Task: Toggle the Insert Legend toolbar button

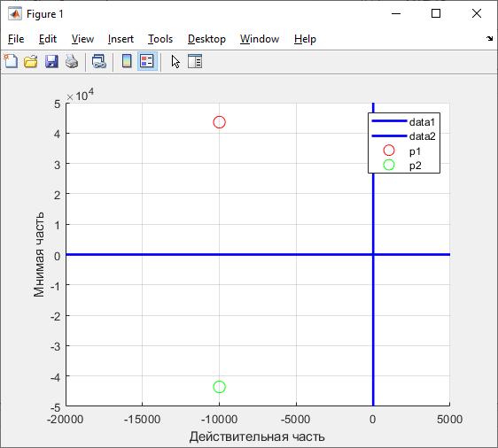Action: pyautogui.click(x=147, y=61)
